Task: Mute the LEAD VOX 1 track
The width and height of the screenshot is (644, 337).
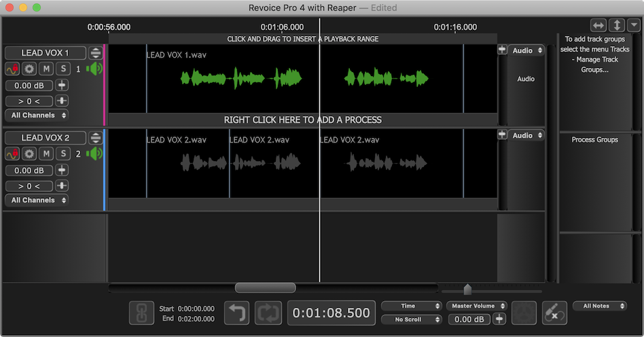Action: click(x=46, y=69)
